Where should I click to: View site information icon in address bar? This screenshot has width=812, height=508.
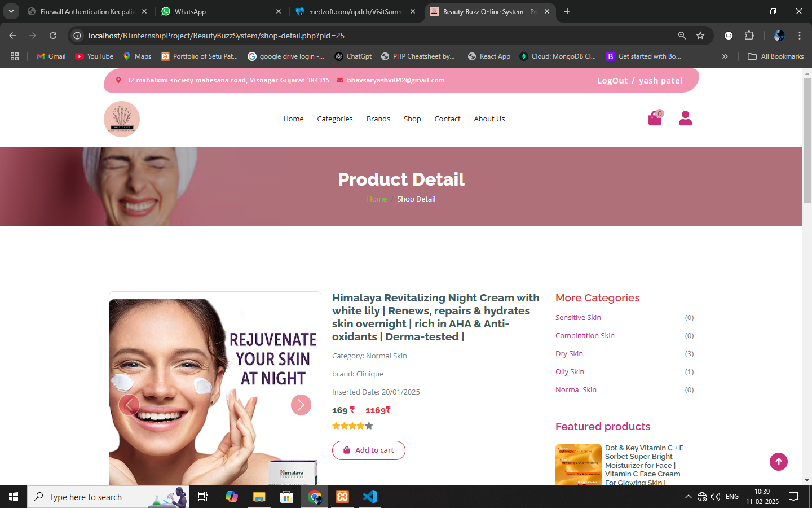[77, 36]
